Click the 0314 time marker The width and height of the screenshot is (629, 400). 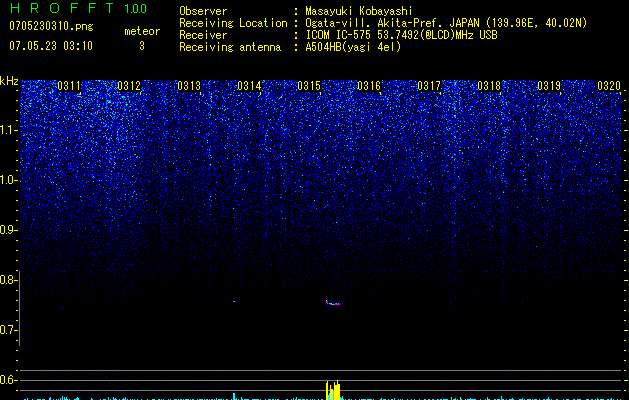[249, 86]
